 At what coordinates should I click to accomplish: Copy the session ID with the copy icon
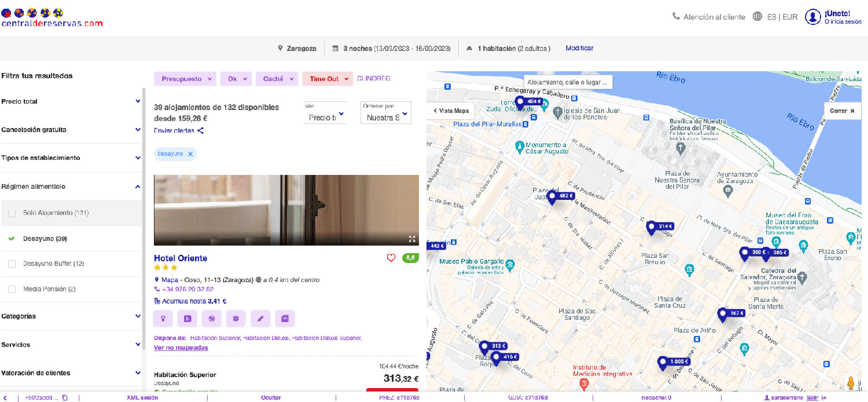(65, 398)
